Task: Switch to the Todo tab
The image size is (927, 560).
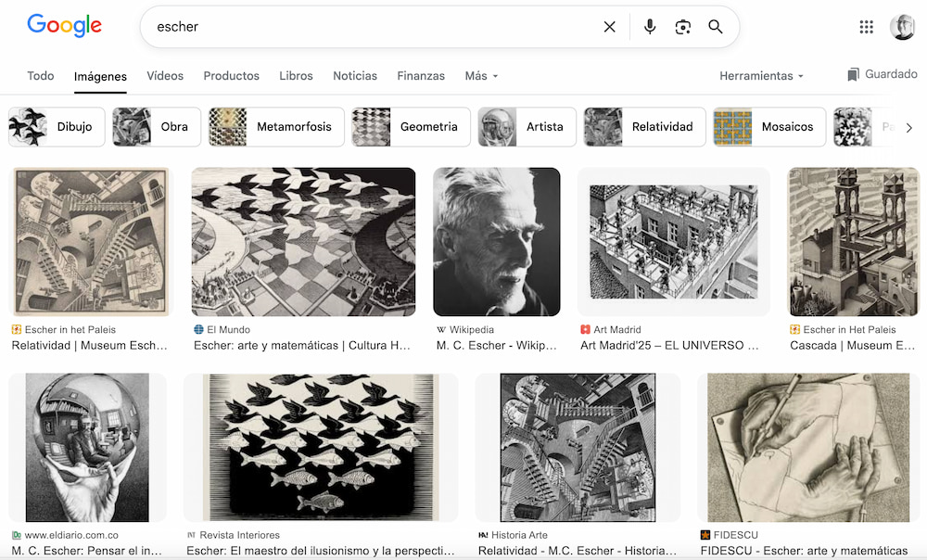Action: 40,76
